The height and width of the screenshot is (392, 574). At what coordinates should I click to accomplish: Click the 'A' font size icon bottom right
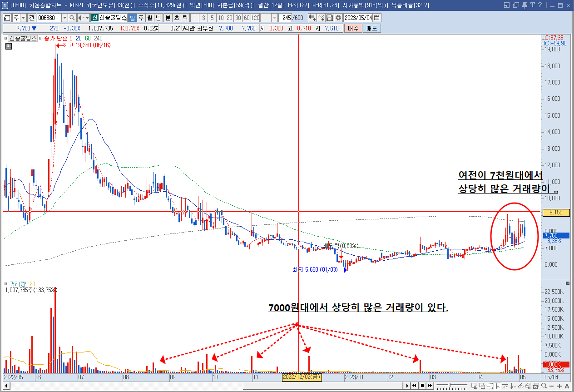567,387
